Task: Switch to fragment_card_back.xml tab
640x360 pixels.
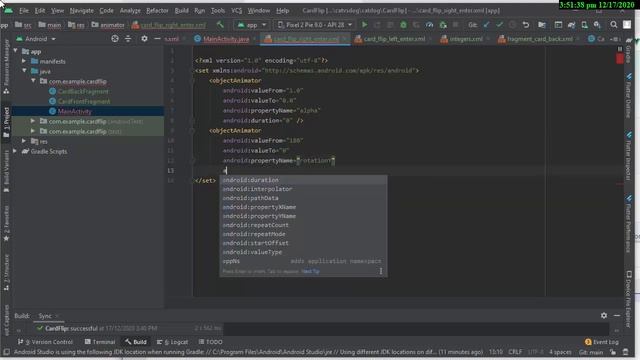Action: pyautogui.click(x=539, y=39)
